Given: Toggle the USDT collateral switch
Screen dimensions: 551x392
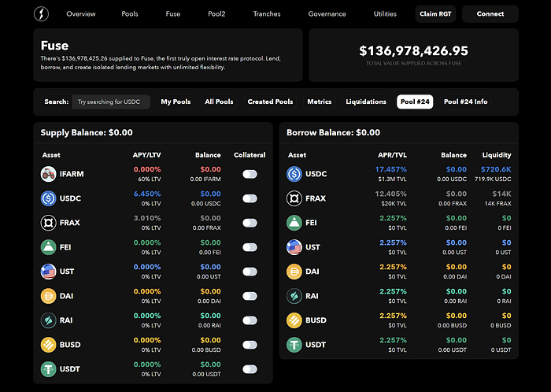Looking at the screenshot, I should coord(250,369).
